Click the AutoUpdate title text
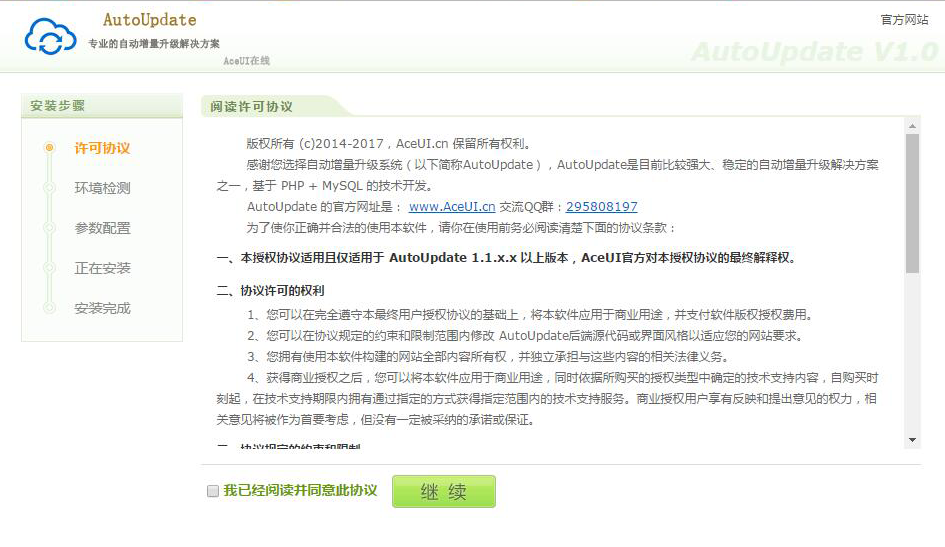The width and height of the screenshot is (945, 547). point(149,20)
